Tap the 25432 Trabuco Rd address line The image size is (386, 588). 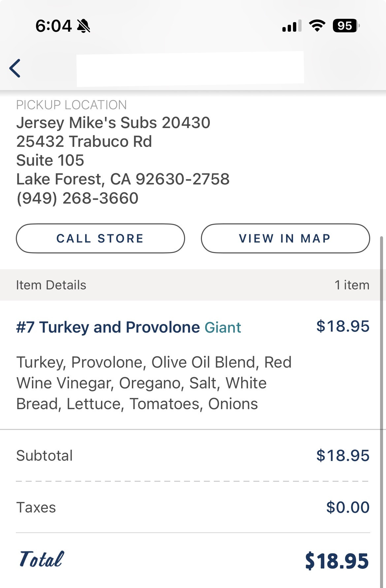click(x=84, y=142)
